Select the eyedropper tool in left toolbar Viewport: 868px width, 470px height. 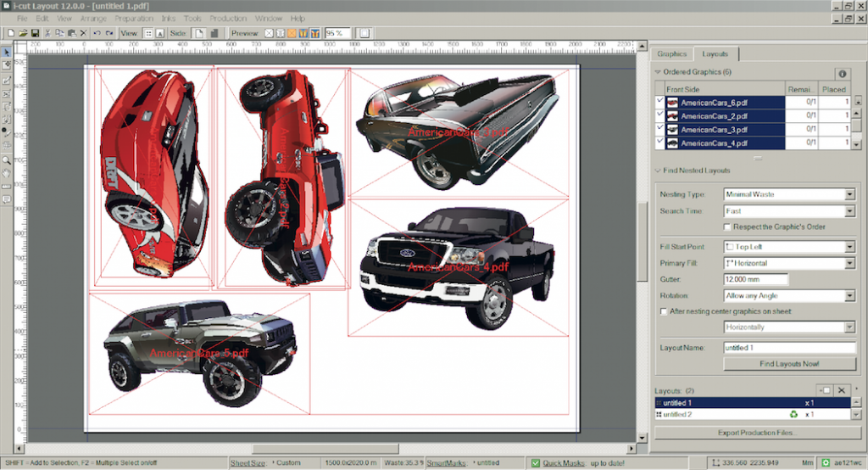click(6, 133)
